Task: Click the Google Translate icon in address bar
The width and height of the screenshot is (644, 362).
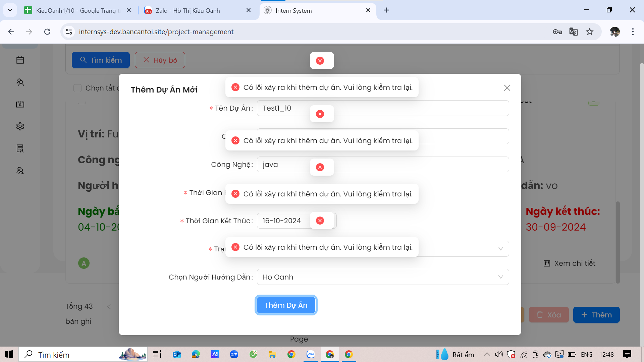Action: coord(573,32)
